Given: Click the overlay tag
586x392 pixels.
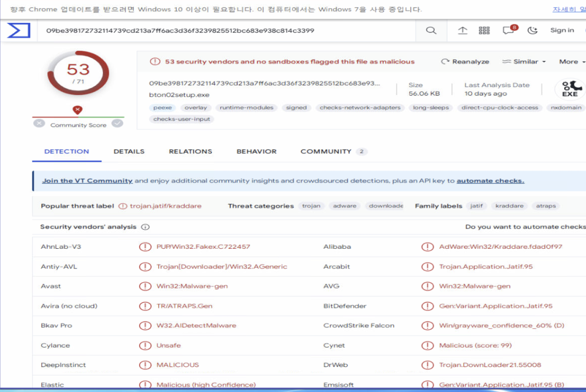Looking at the screenshot, I should [x=195, y=108].
